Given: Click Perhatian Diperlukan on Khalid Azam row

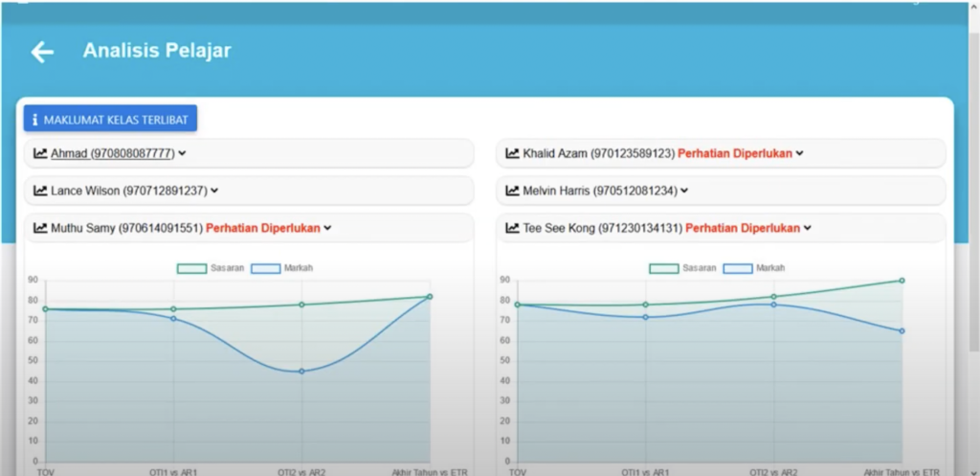Looking at the screenshot, I should tap(735, 153).
